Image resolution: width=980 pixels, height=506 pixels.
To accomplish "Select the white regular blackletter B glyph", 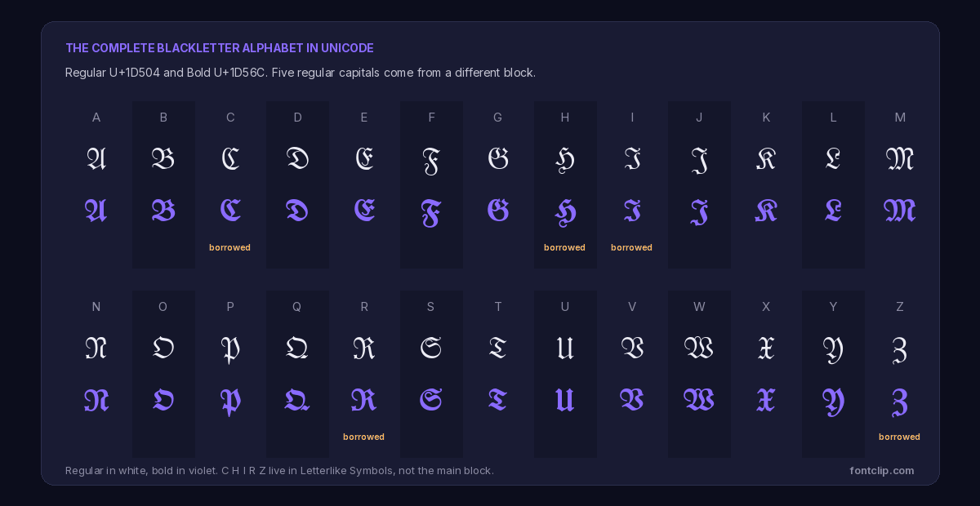I will click(x=163, y=158).
